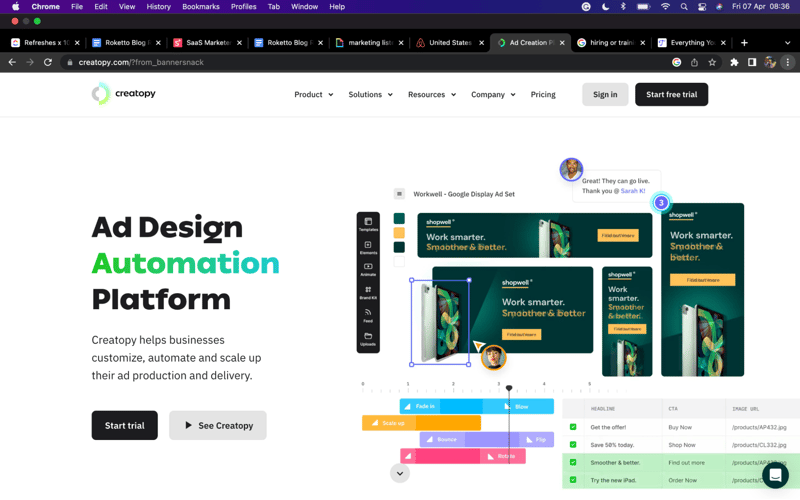Open the Chrome File menu

coord(77,7)
